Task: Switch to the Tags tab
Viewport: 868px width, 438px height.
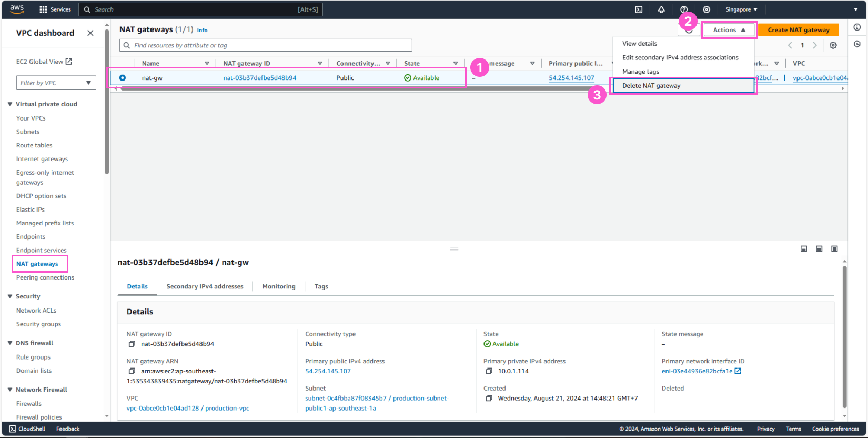Action: click(321, 286)
